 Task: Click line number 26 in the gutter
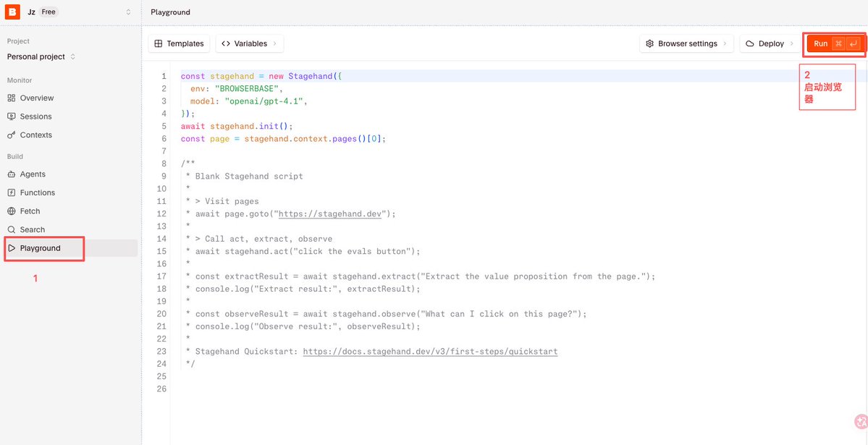(161, 389)
